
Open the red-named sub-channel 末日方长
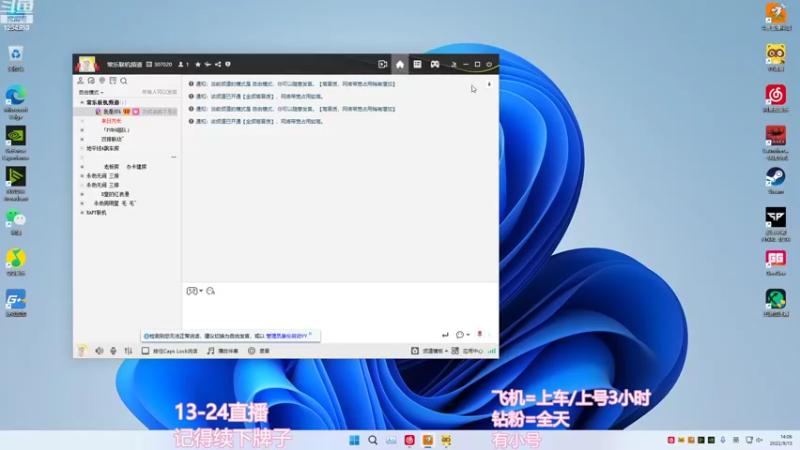pyautogui.click(x=111, y=121)
